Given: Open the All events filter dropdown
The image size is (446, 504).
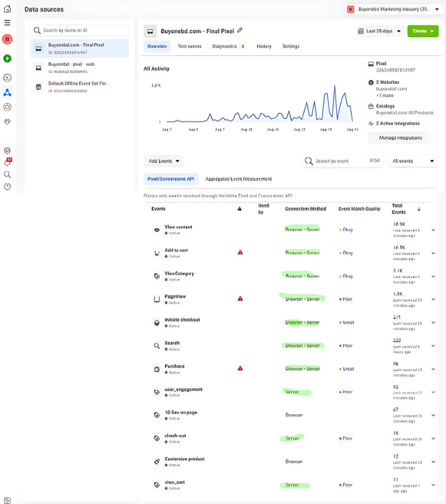Looking at the screenshot, I should pyautogui.click(x=413, y=161).
